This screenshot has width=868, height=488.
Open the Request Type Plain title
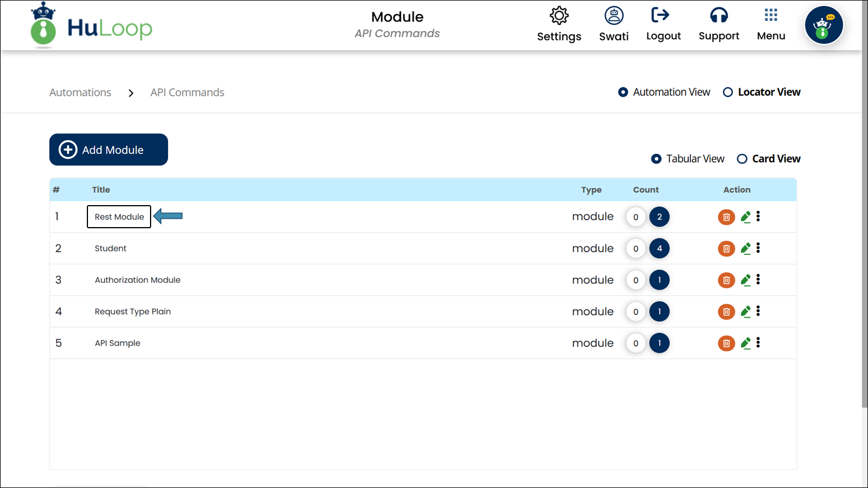(133, 312)
